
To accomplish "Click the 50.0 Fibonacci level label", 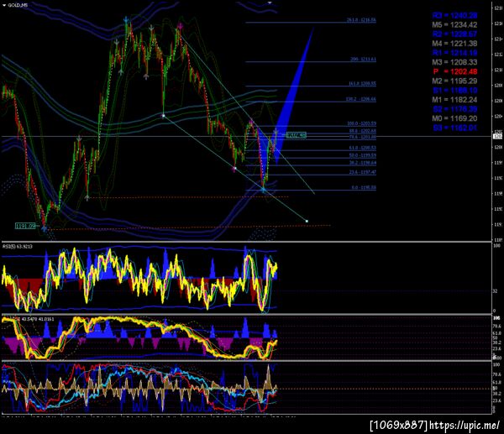I will click(x=363, y=155).
